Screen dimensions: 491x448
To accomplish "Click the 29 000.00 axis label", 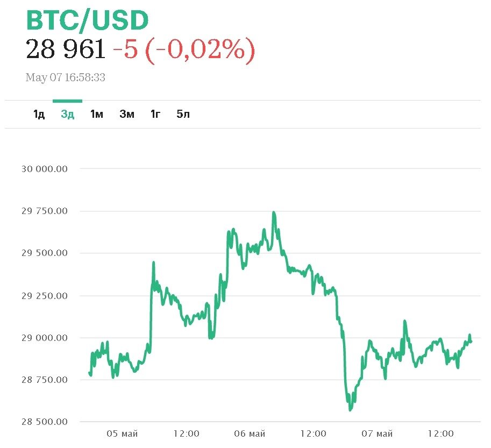I will click(x=45, y=338).
